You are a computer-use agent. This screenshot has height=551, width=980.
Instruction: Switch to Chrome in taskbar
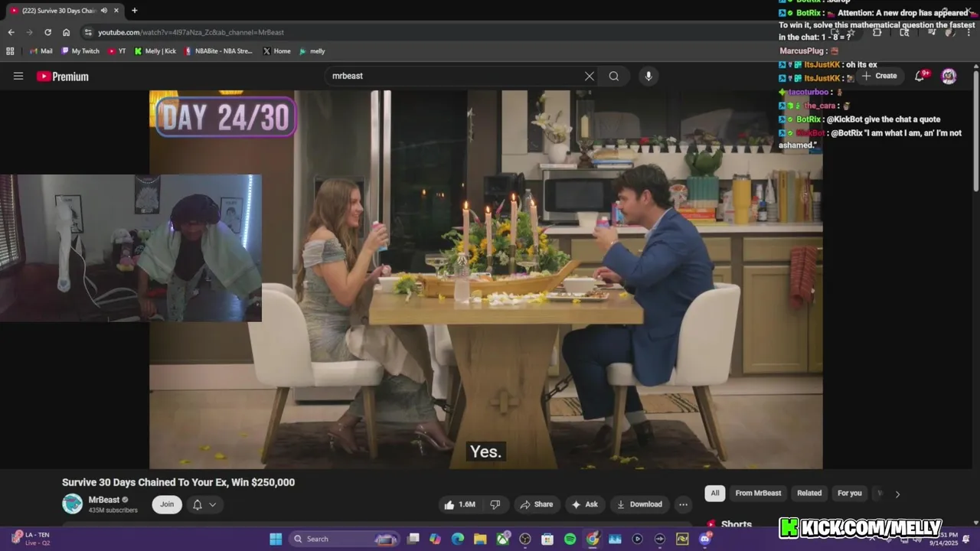pyautogui.click(x=593, y=539)
